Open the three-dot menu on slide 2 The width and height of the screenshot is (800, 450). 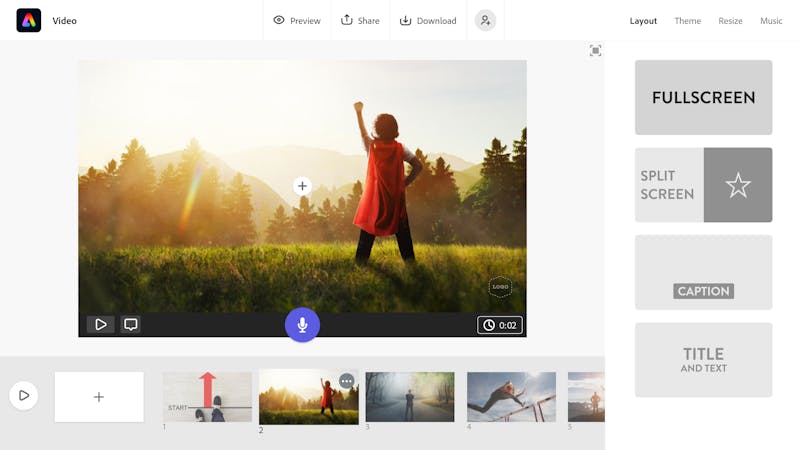click(x=346, y=381)
